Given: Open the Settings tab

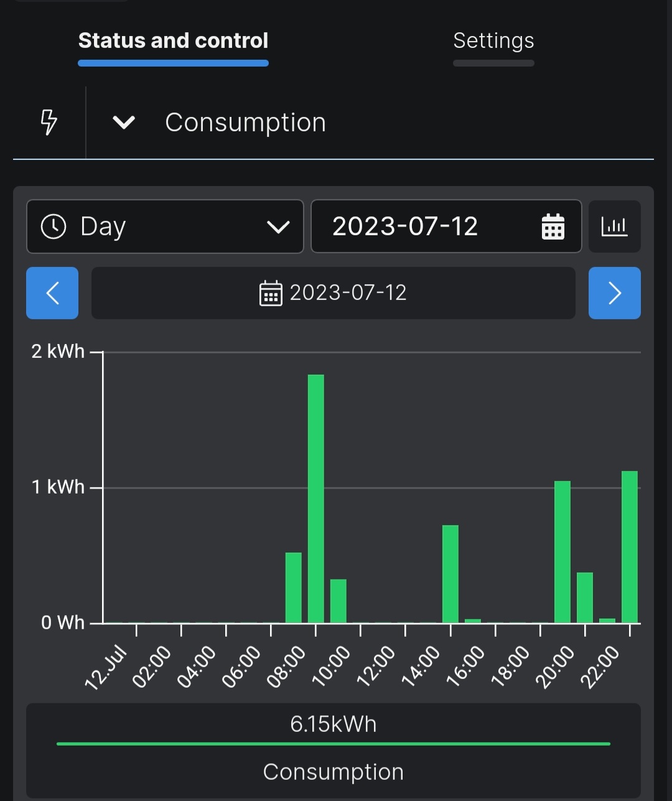Looking at the screenshot, I should pyautogui.click(x=493, y=41).
